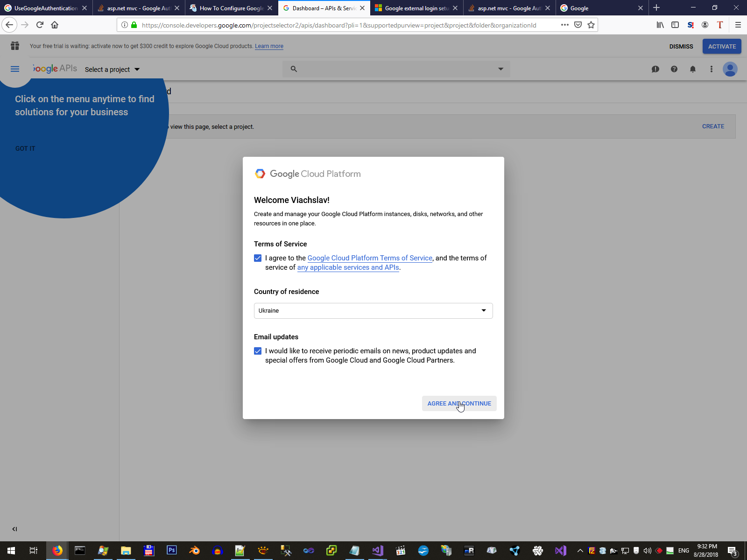Screen dimensions: 747x560
Task: Switch to Google external login setup tab
Action: tap(417, 8)
